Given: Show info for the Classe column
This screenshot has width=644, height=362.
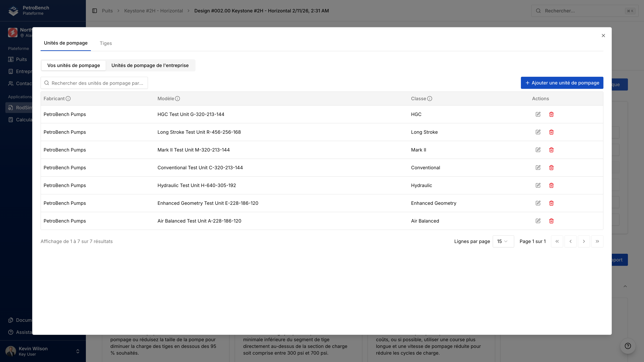Looking at the screenshot, I should click(430, 98).
